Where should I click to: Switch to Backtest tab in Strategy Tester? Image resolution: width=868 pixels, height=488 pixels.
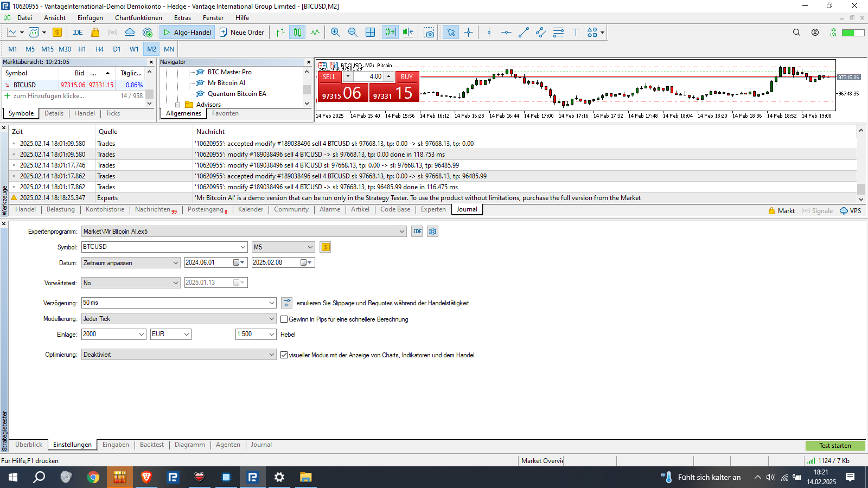click(x=152, y=445)
